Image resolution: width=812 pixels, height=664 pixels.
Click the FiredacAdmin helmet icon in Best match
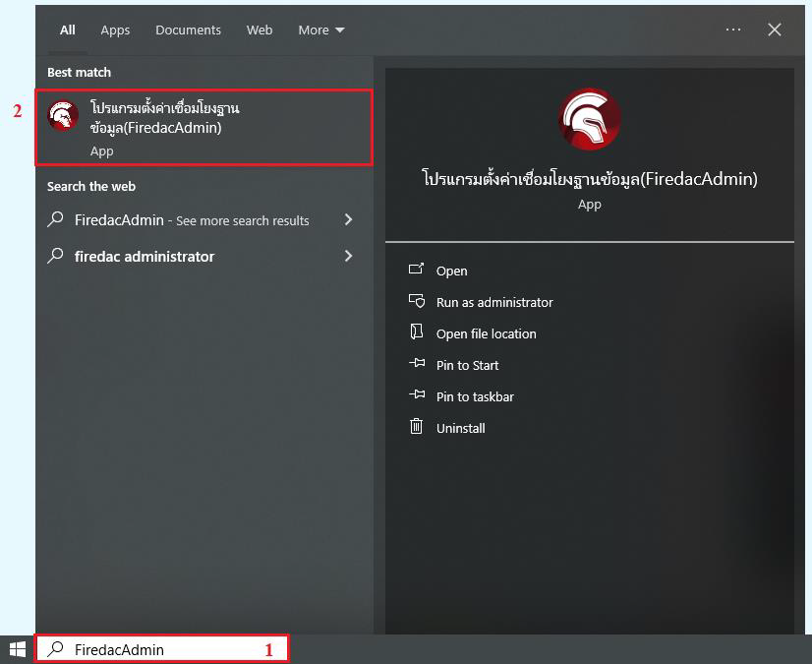[64, 116]
